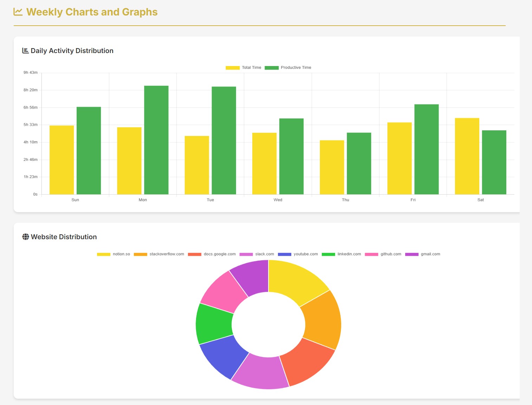This screenshot has height=405, width=532.
Task: Click the Tue x-axis label
Action: click(x=210, y=200)
